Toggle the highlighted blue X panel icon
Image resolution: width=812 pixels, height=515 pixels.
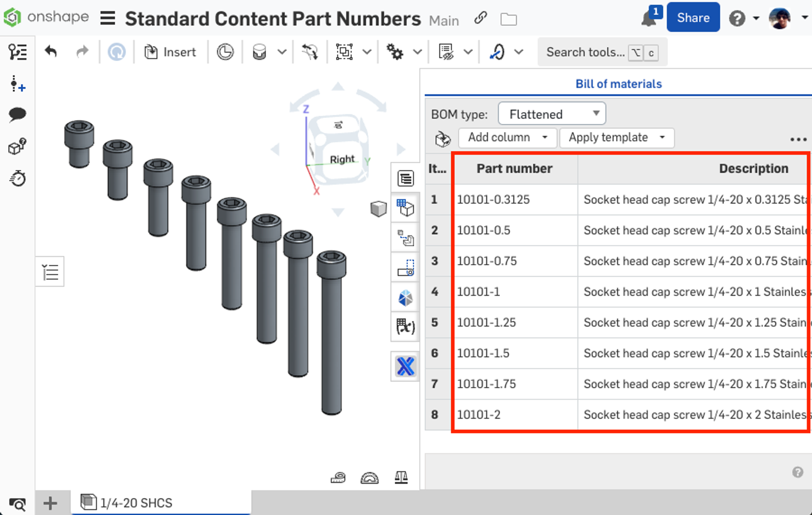pyautogui.click(x=405, y=366)
